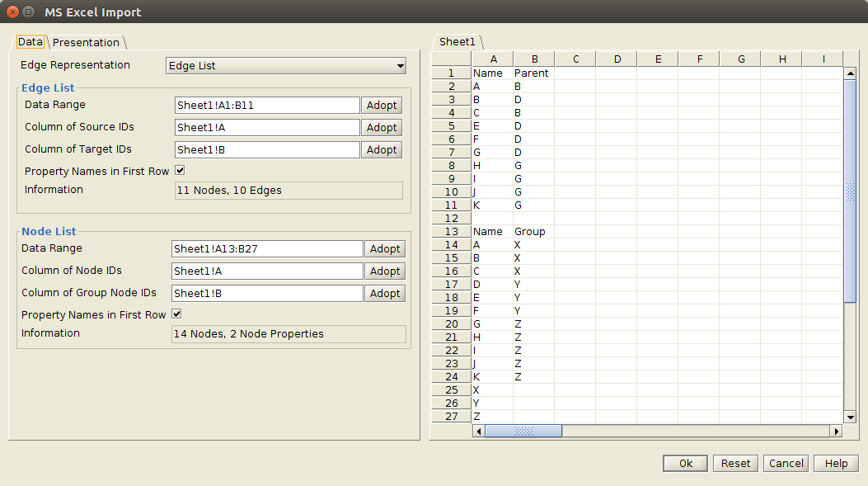Edit the Node List Data Range field
Image resolution: width=868 pixels, height=486 pixels.
click(x=267, y=249)
